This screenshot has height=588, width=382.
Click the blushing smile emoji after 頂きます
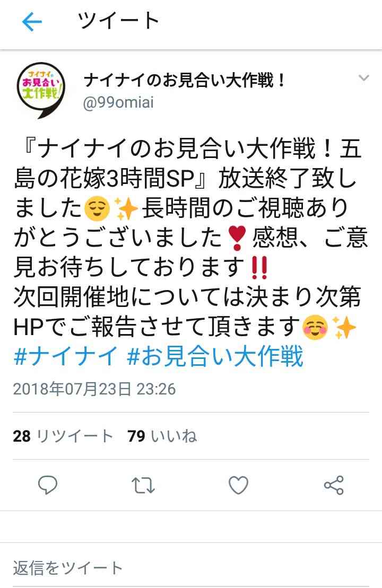coord(315,327)
